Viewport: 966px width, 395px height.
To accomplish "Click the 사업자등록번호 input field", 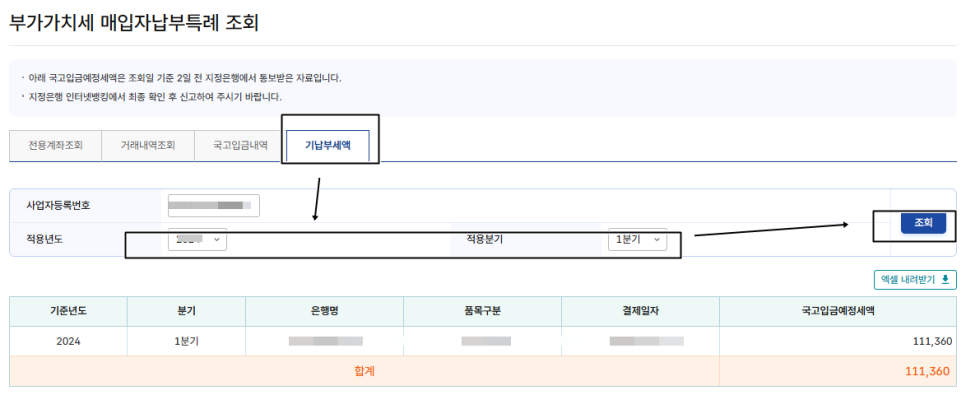I will 214,206.
